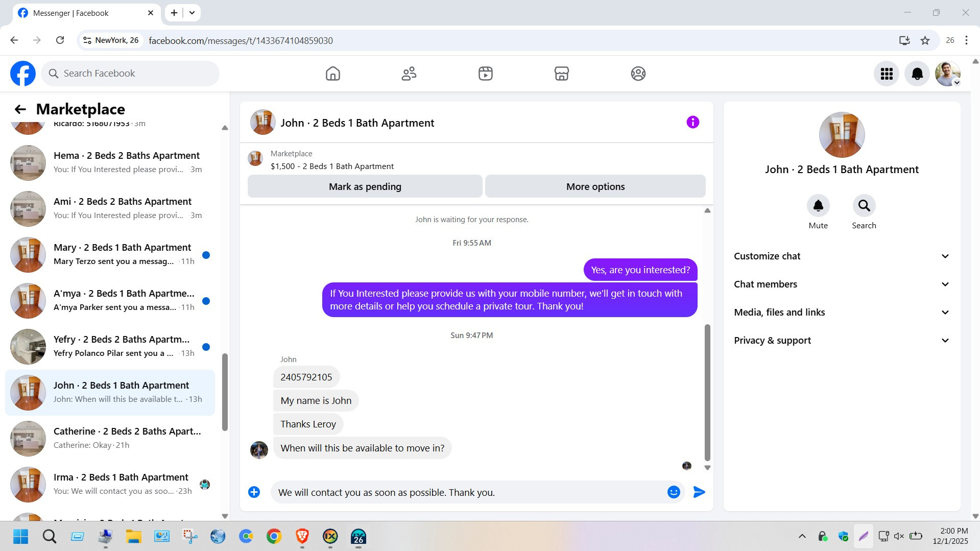Toggle system volume mute icon in tray
Screen dimensions: 980x551
(x=899, y=536)
